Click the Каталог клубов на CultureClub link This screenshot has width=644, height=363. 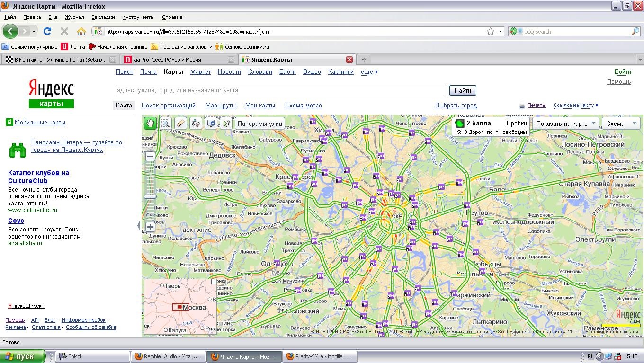tap(38, 177)
